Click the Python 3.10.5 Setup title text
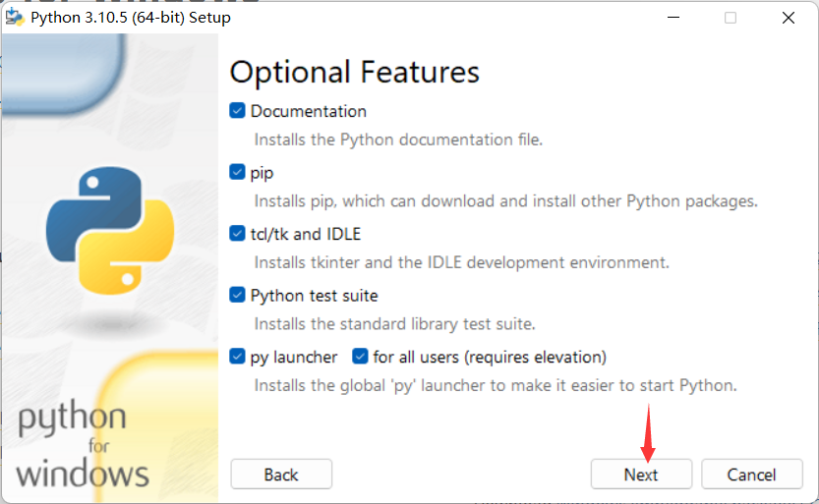Screen dimensions: 819x504 131,18
